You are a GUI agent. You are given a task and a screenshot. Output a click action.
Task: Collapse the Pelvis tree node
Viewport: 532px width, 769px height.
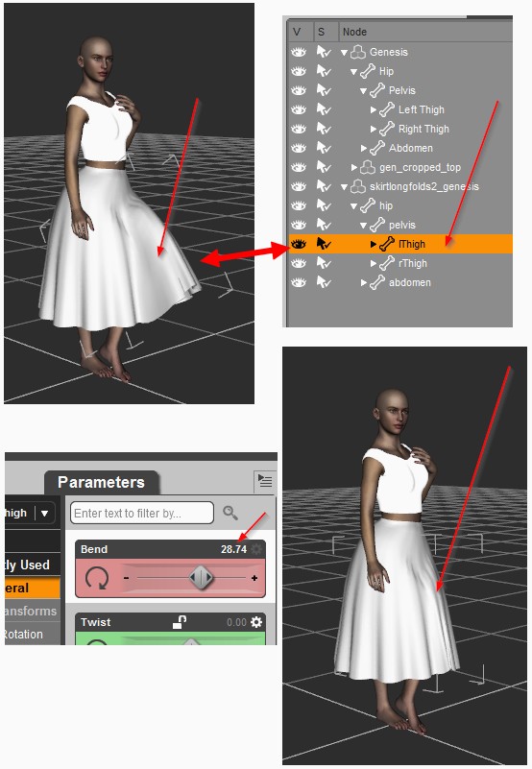click(364, 91)
